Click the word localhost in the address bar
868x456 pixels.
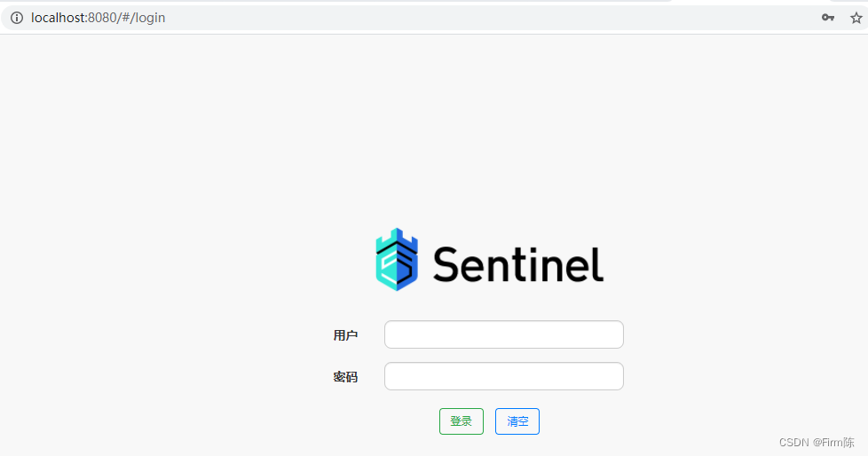point(58,18)
